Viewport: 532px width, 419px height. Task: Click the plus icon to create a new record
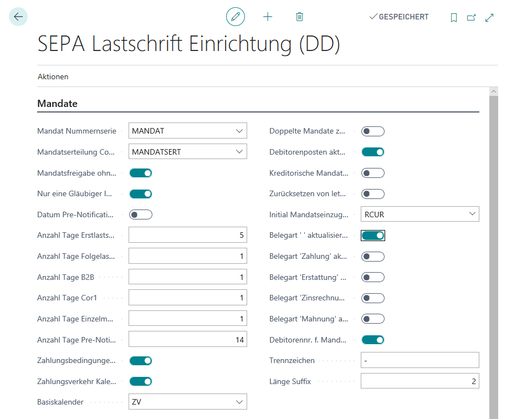[x=267, y=17]
